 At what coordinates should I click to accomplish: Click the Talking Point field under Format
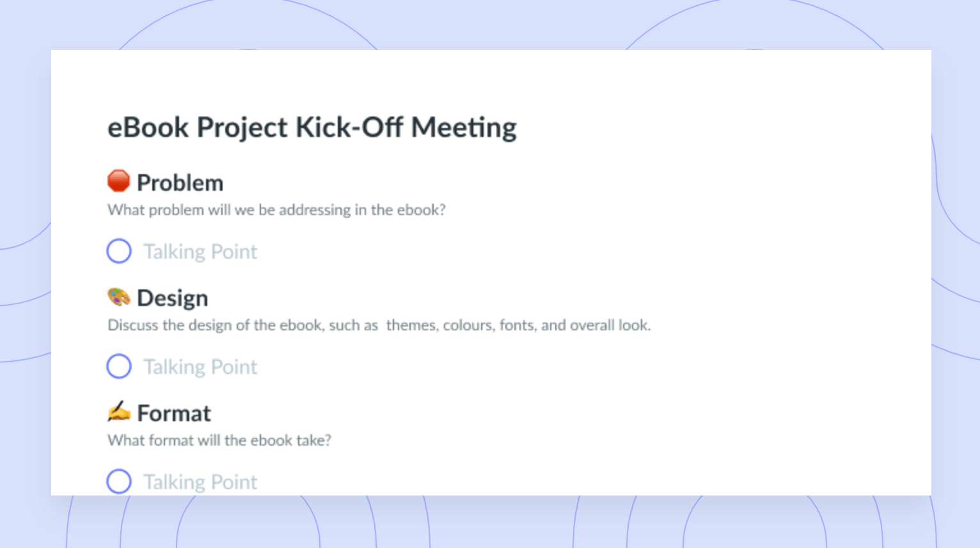tap(200, 482)
